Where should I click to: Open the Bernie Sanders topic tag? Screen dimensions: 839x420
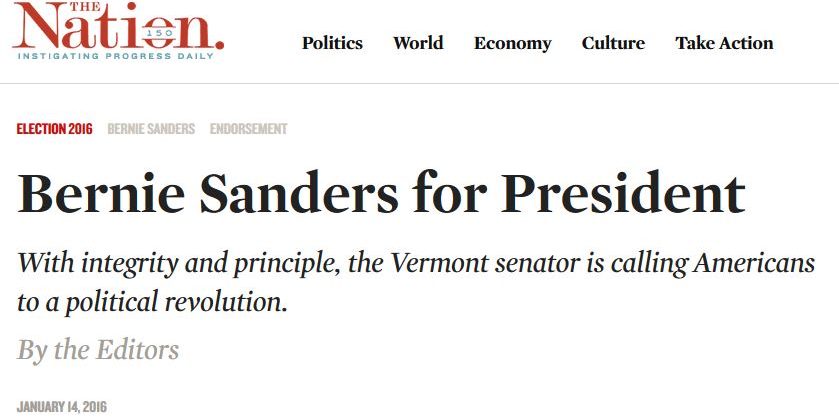pos(151,129)
